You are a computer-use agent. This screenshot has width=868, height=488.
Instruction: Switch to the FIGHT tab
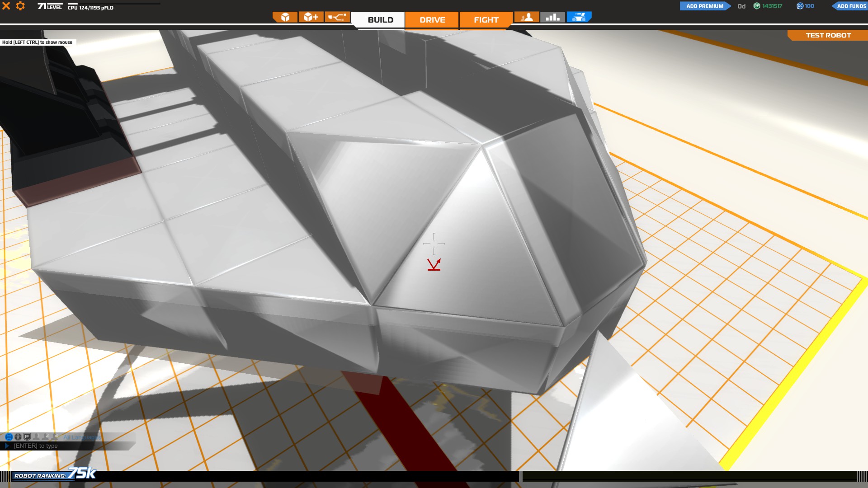pyautogui.click(x=486, y=20)
